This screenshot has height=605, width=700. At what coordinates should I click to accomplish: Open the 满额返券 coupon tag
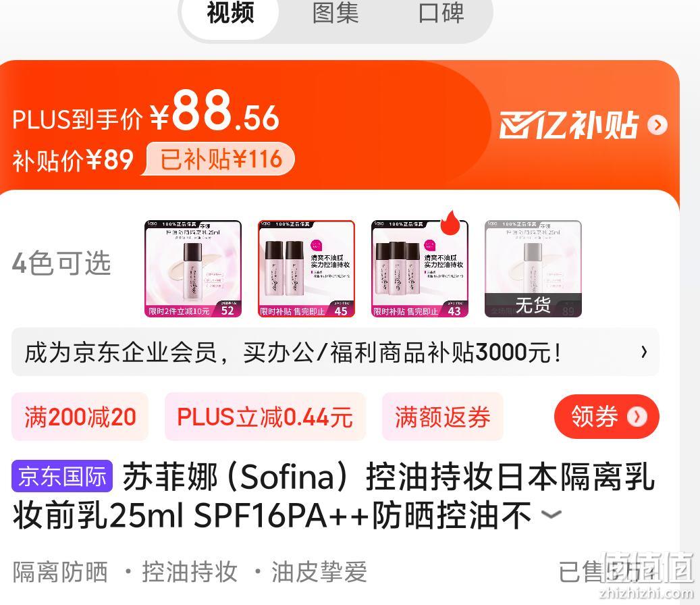pyautogui.click(x=442, y=417)
